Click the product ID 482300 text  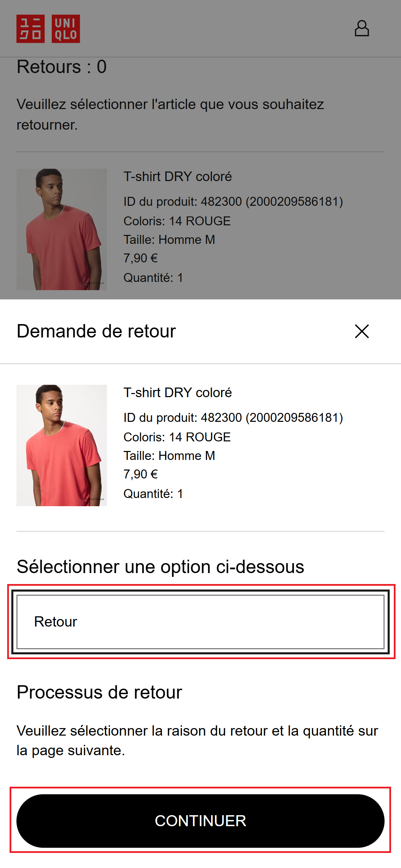[x=234, y=418]
